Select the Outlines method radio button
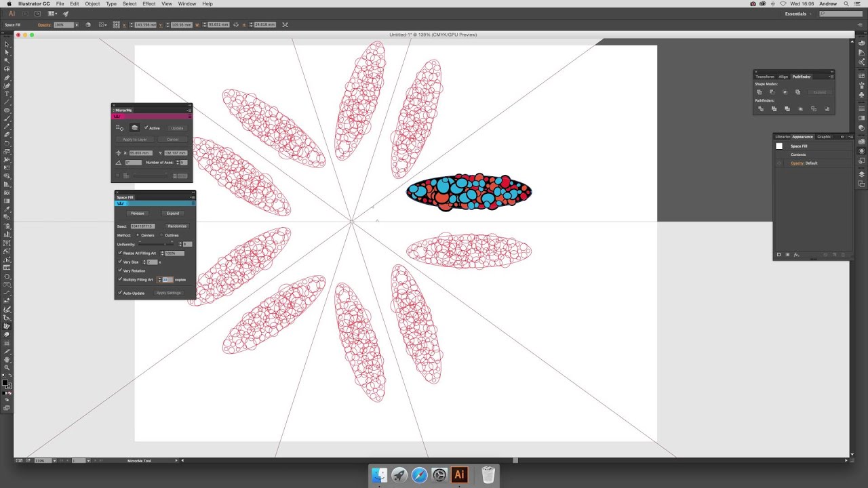 coord(161,235)
